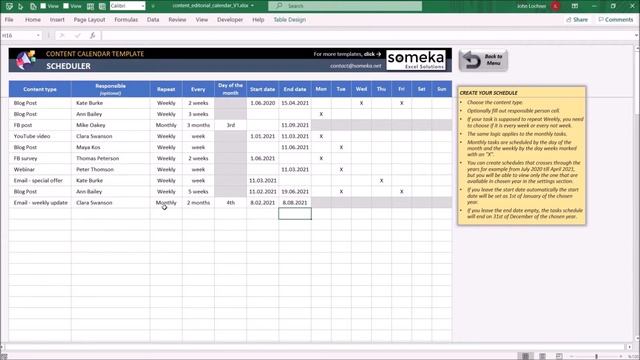The image size is (640, 360).
Task: Select the '15.04.2021' end date cell
Action: click(295, 103)
